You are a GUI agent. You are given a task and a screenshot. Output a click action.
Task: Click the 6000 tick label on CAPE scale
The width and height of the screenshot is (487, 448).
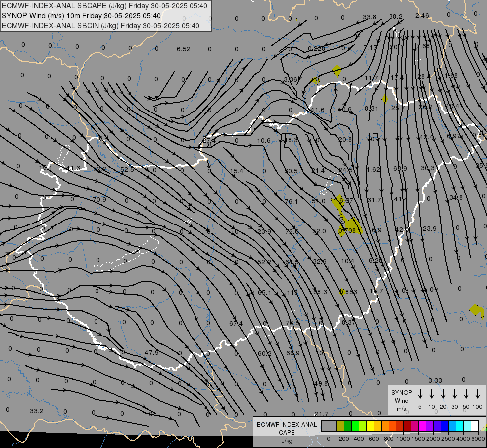(479, 439)
